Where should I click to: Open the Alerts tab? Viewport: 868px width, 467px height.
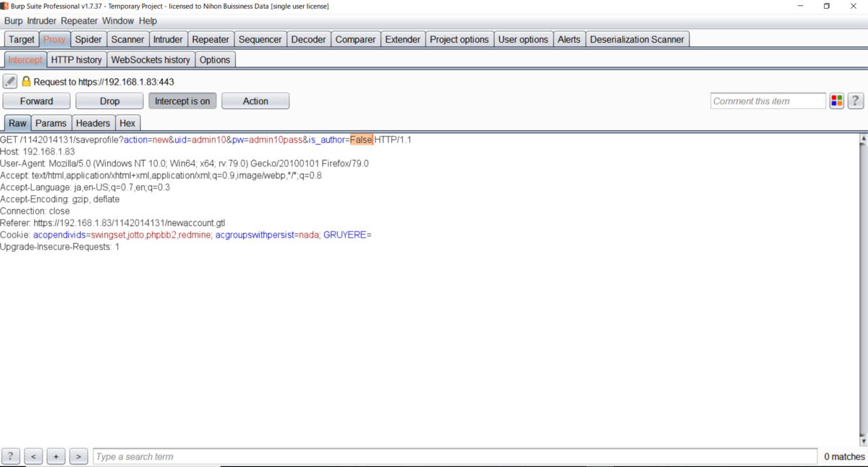(x=569, y=39)
